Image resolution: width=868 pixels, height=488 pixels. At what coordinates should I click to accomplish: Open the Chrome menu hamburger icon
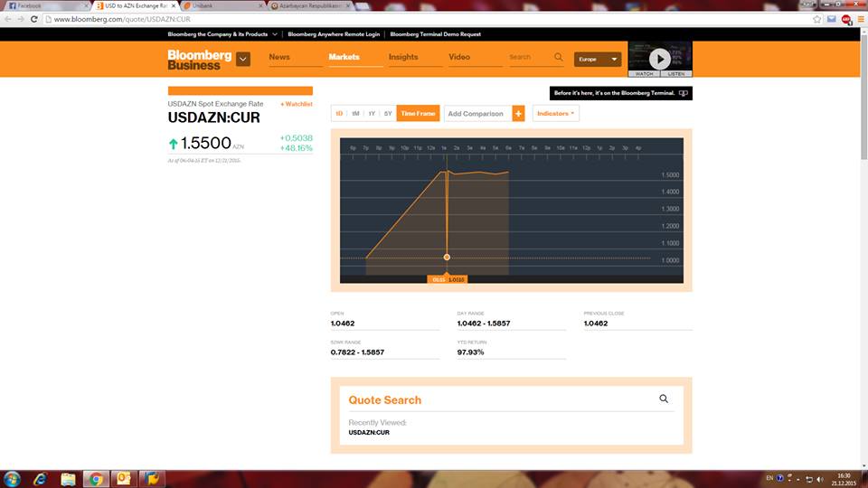[861, 19]
